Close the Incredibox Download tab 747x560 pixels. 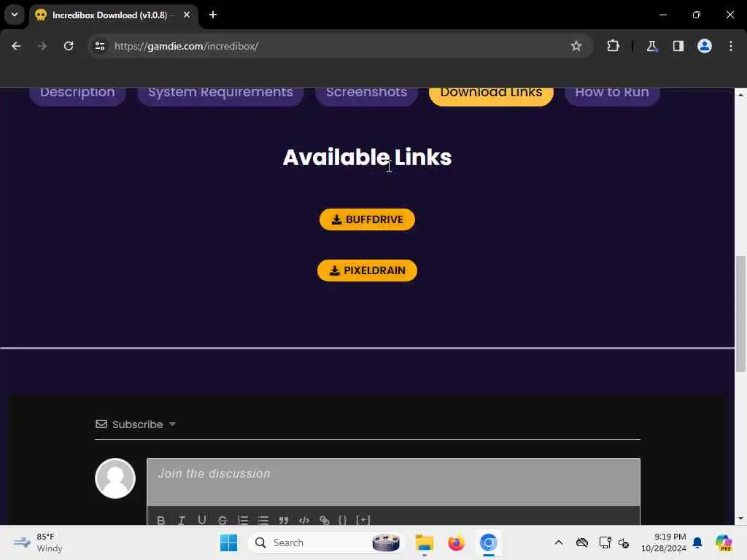(187, 15)
